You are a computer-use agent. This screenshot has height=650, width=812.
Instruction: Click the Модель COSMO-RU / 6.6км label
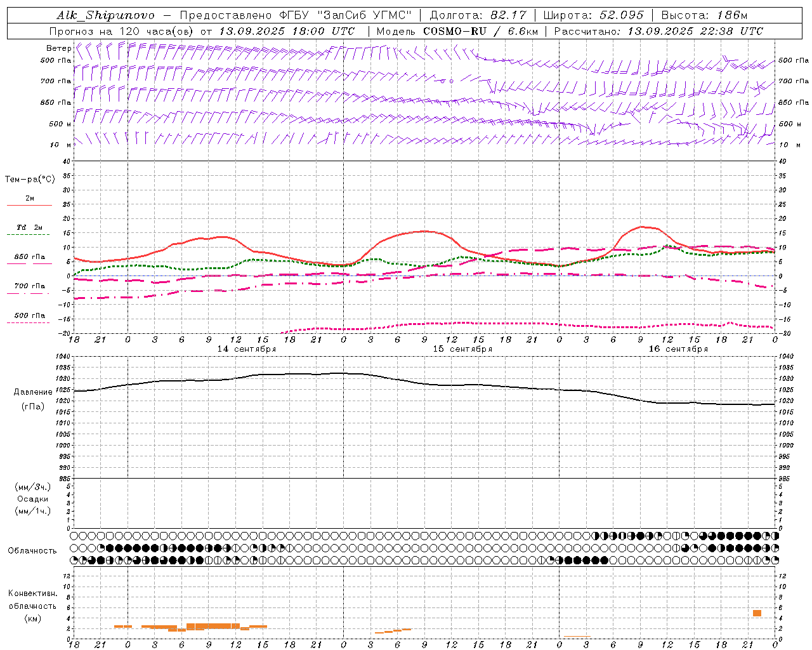pos(457,31)
